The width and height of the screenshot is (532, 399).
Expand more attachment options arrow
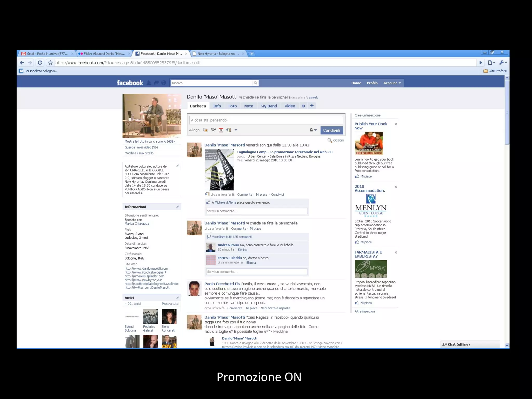click(236, 130)
